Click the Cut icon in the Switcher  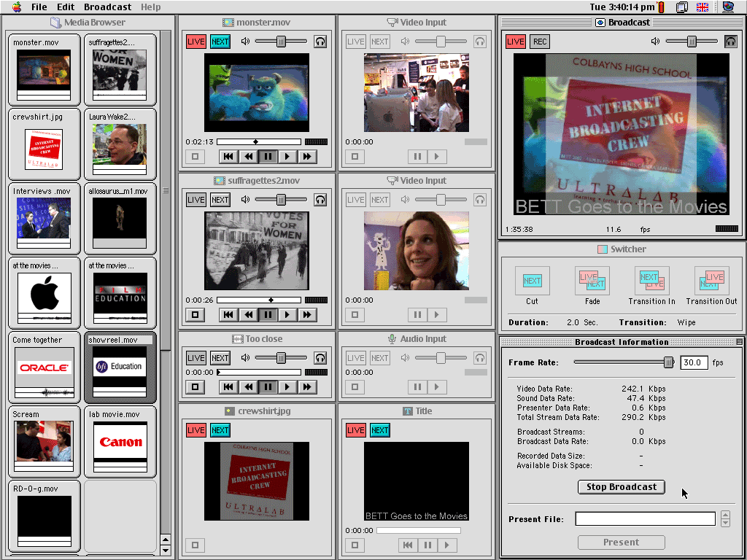point(532,281)
